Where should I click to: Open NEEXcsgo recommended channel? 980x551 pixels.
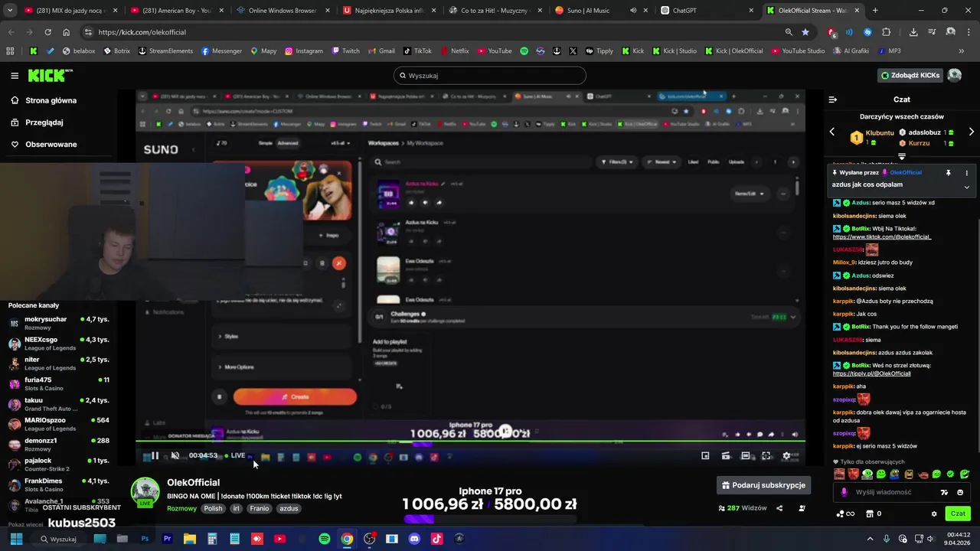tap(59, 344)
